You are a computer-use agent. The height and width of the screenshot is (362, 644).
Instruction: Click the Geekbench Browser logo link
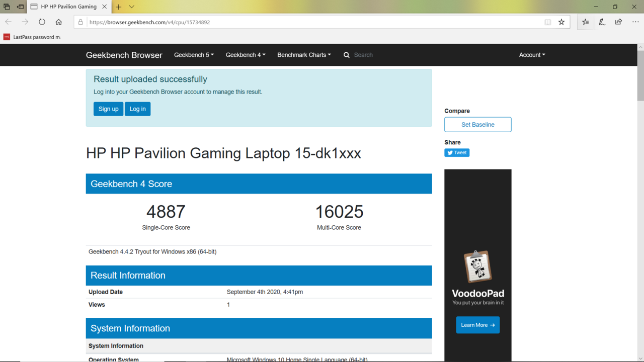pos(124,55)
